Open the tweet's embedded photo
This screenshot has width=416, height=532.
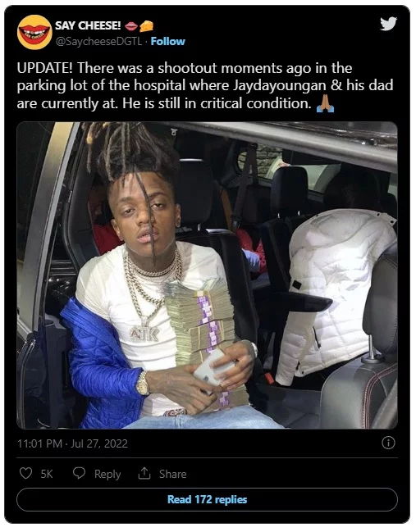pos(207,275)
